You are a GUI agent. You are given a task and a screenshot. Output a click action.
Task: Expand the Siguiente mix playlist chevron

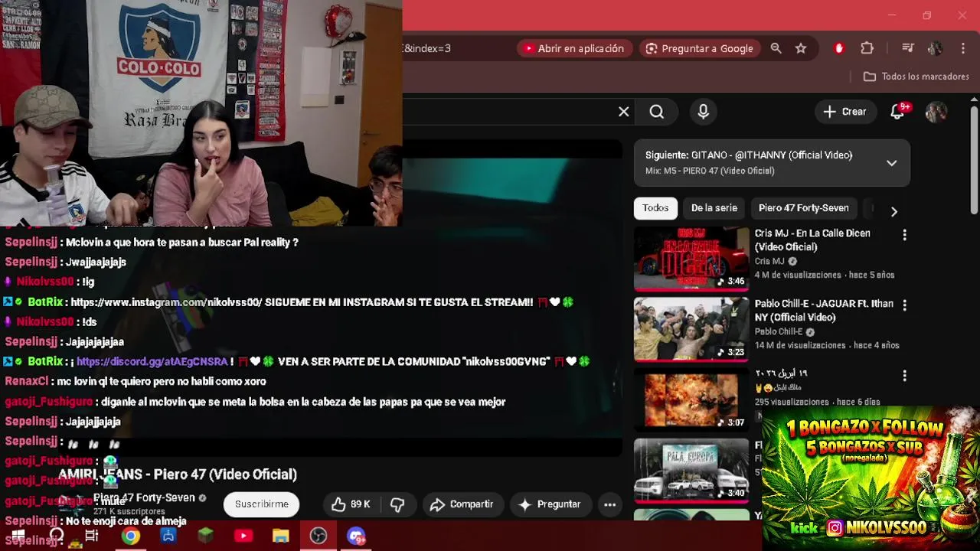pyautogui.click(x=891, y=163)
